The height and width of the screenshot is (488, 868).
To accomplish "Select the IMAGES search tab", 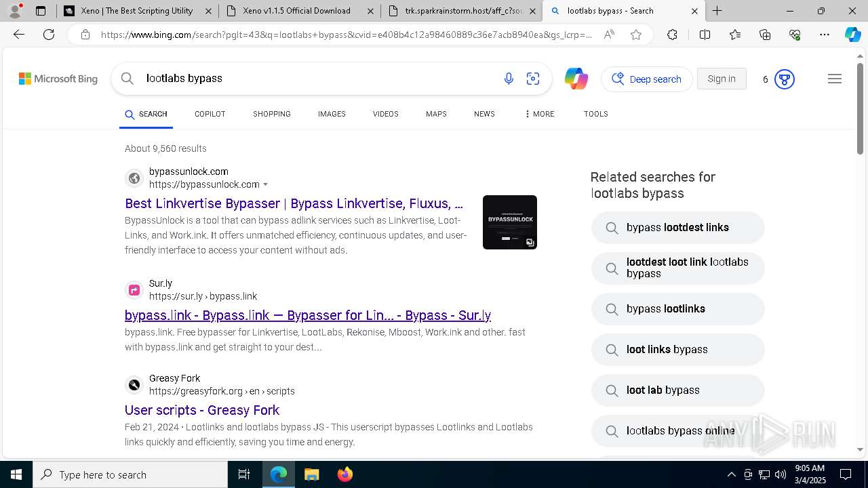I will [332, 114].
